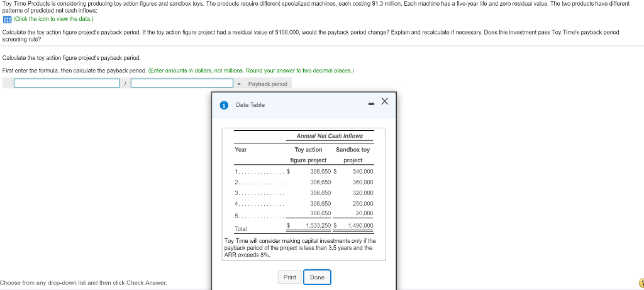Image resolution: width=644 pixels, height=290 pixels.
Task: Click the payback formula numerator field
Action: pos(67,83)
